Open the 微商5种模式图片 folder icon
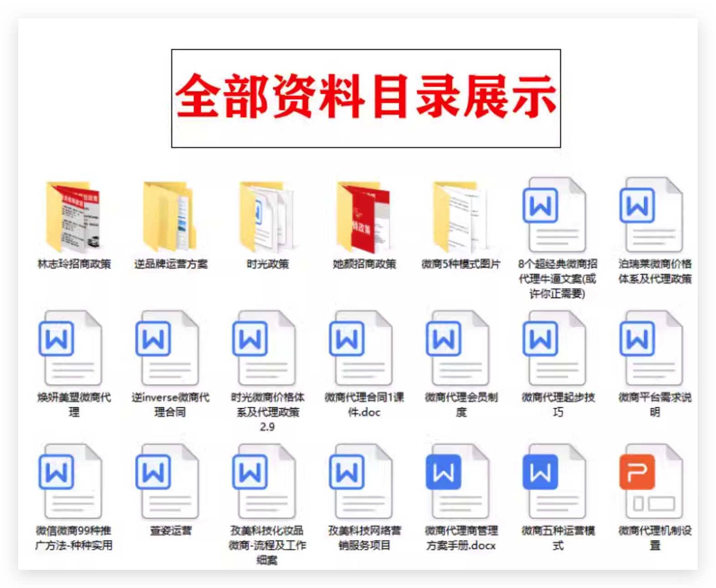716x588 pixels. coord(461,217)
